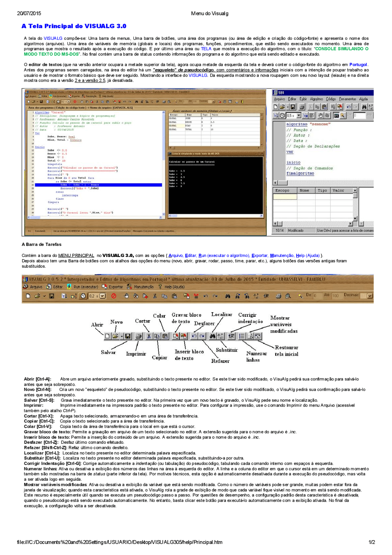Image resolution: width=392 pixels, height=555 pixels.
Task: Click the open-folder icon in the labeled toolbar diagram
Action: tap(115, 336)
